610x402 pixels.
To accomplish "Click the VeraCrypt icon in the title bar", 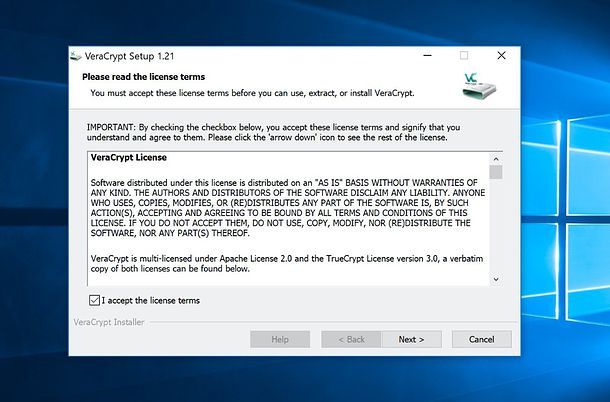I will click(75, 56).
